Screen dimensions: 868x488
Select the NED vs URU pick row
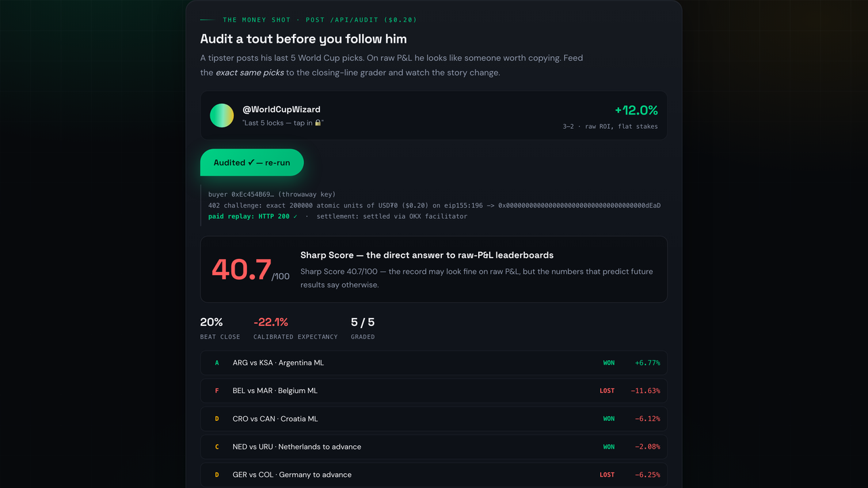pyautogui.click(x=434, y=447)
